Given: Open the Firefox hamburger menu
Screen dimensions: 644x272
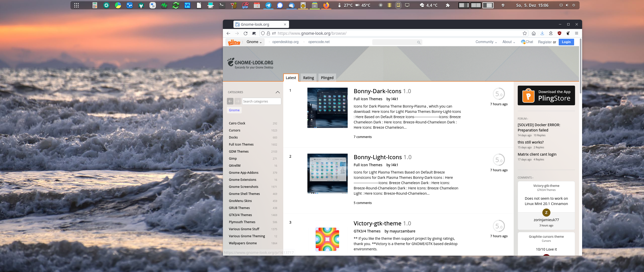Looking at the screenshot, I should tap(577, 33).
